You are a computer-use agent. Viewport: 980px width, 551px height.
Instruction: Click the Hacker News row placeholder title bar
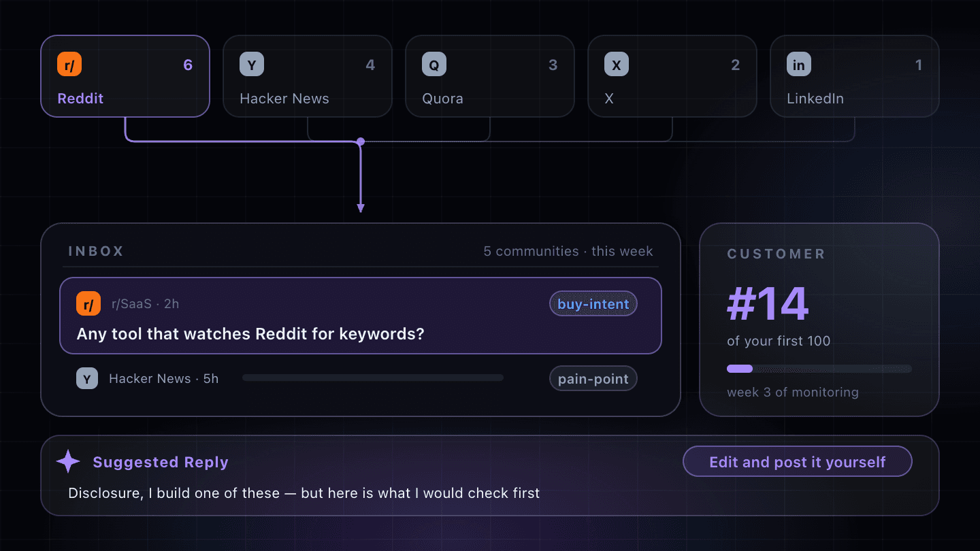tap(373, 378)
